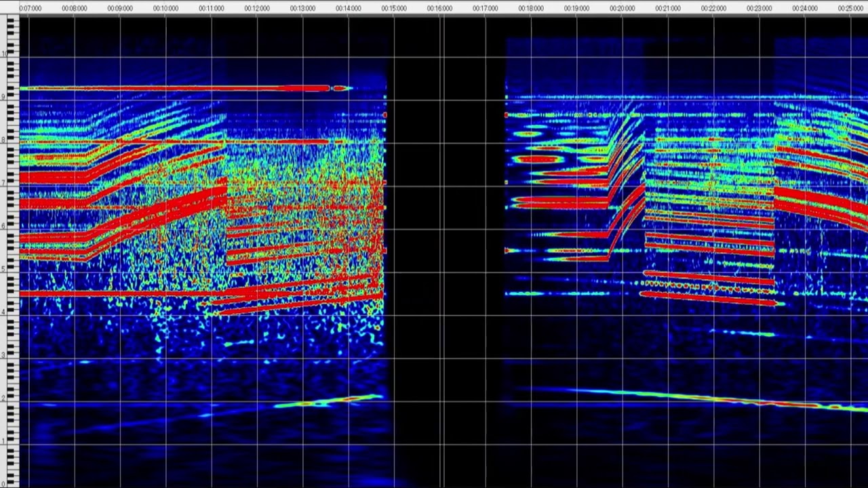Click the 00:21:000 ruler label
Image resolution: width=868 pixels, height=488 pixels.
click(x=668, y=8)
